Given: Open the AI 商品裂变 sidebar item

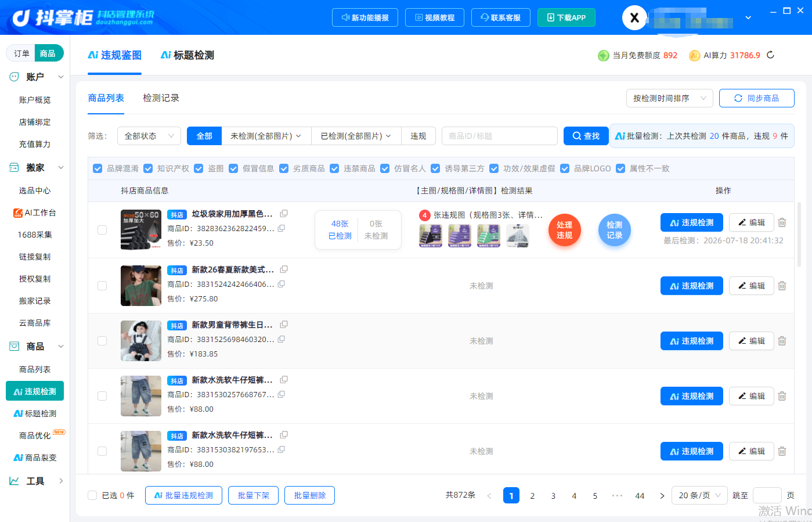Looking at the screenshot, I should tap(35, 458).
